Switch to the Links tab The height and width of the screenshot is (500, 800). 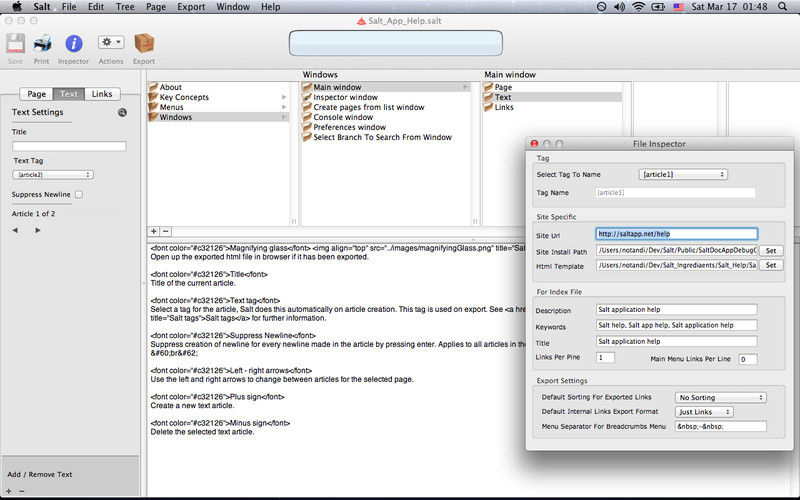click(102, 94)
